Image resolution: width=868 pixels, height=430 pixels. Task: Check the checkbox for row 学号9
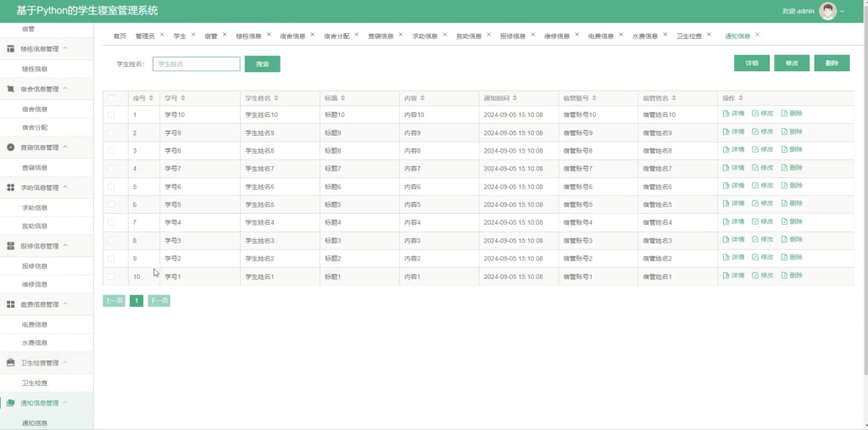click(111, 132)
